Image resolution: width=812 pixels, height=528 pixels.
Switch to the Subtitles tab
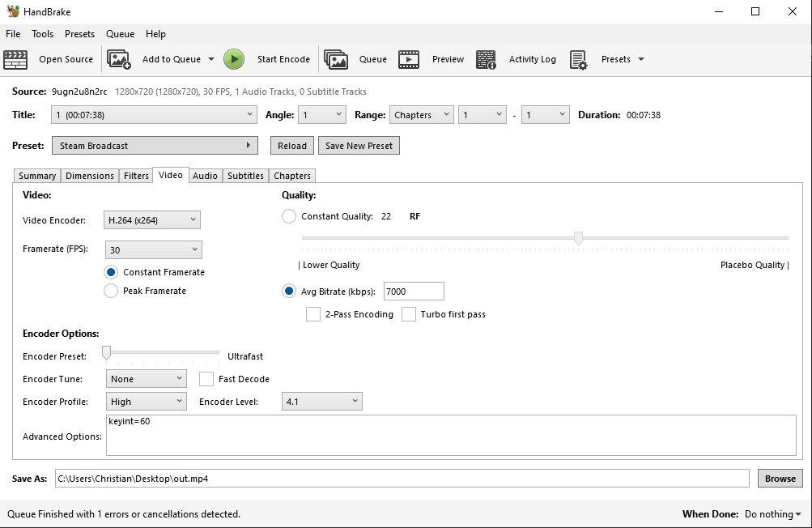coord(245,176)
